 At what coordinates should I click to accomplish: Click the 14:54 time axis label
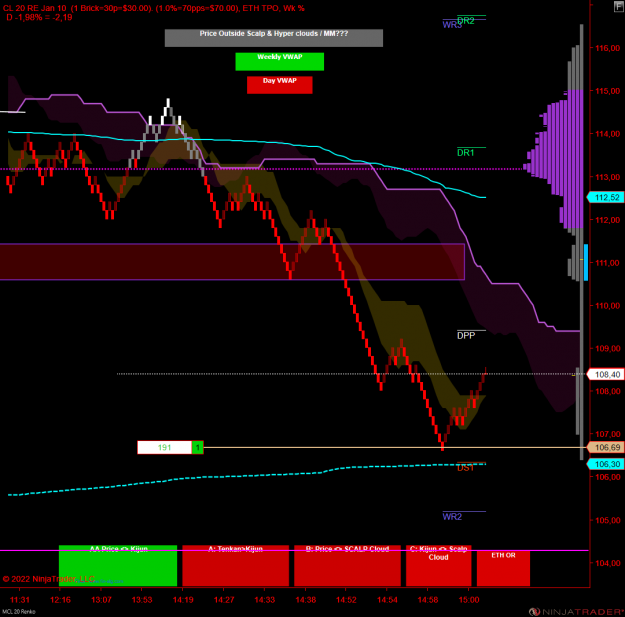click(x=387, y=600)
